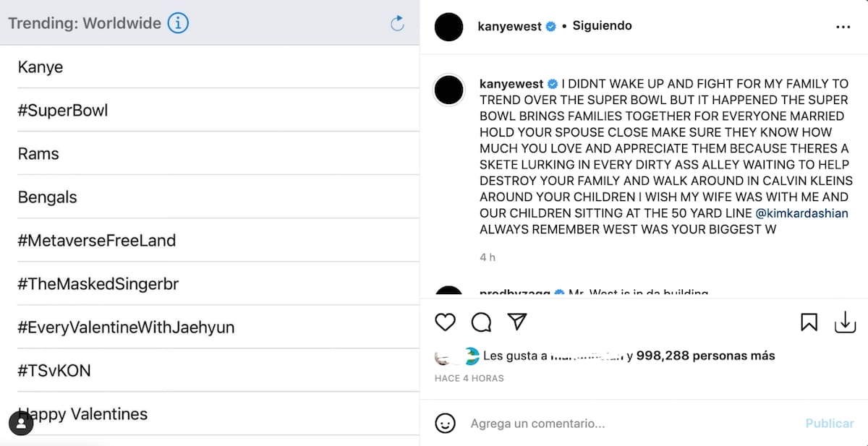Image resolution: width=868 pixels, height=446 pixels.
Task: Refresh the trending list
Action: point(397,24)
